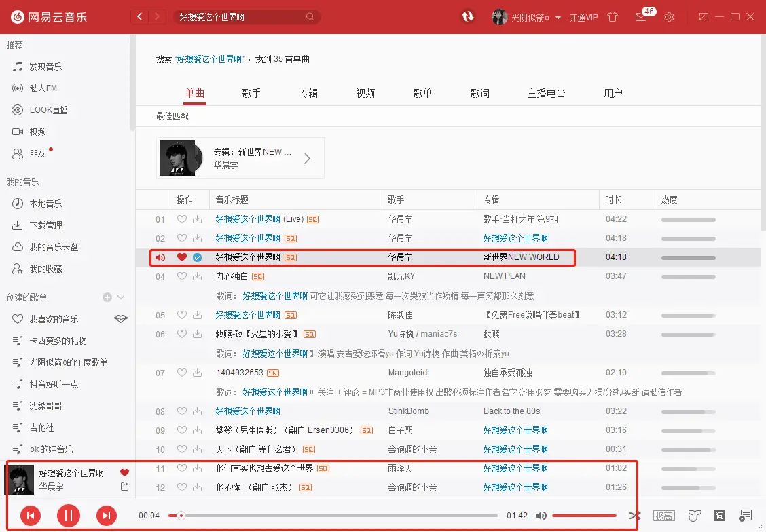Switch to the 主播电台 tab
766x532 pixels.
[x=546, y=93]
